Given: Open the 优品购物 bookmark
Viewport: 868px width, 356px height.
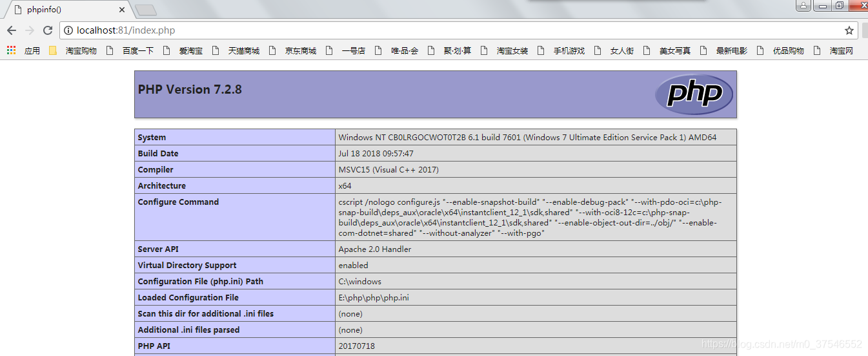Looking at the screenshot, I should point(780,50).
